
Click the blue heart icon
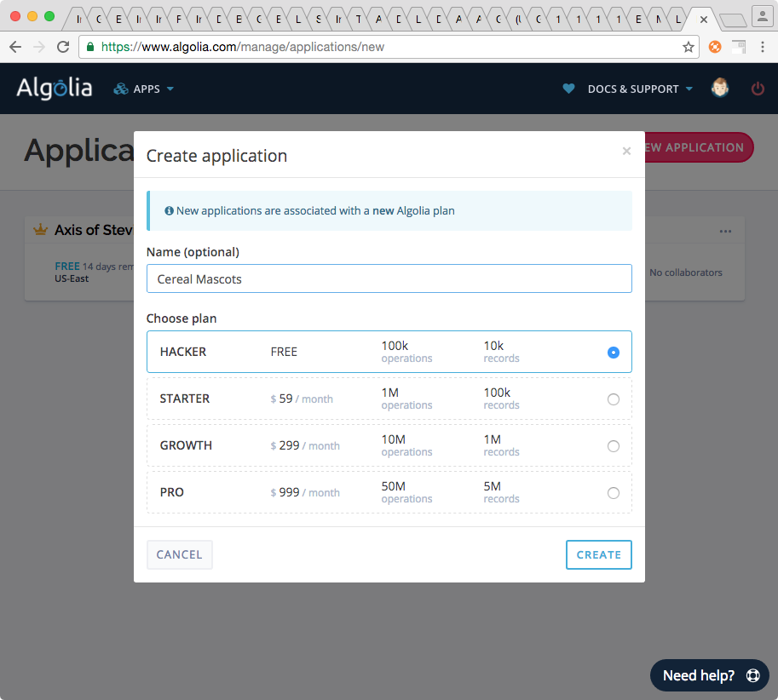click(568, 89)
